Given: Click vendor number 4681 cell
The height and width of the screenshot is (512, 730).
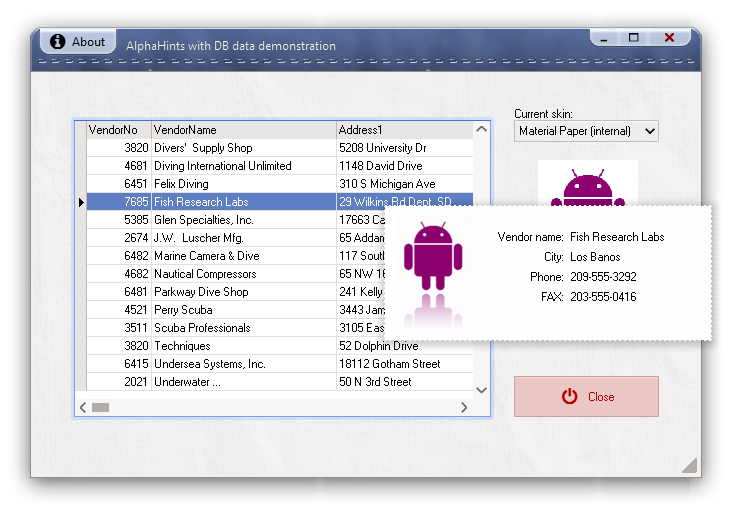Looking at the screenshot, I should [119, 166].
